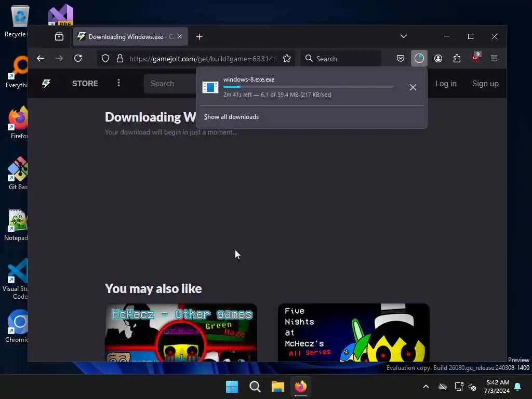The image size is (532, 399).
Task: Open Windows taskbar search
Action: click(x=255, y=387)
